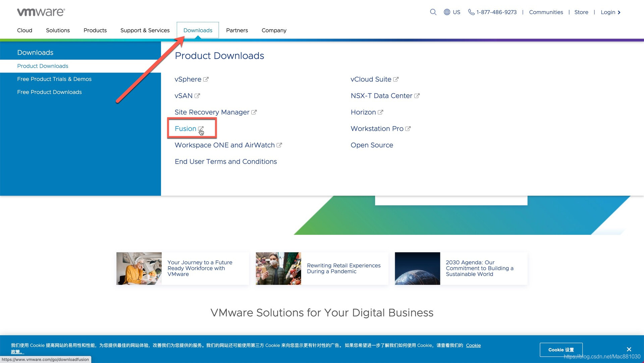Open the Products menu
The width and height of the screenshot is (644, 363).
(x=95, y=30)
